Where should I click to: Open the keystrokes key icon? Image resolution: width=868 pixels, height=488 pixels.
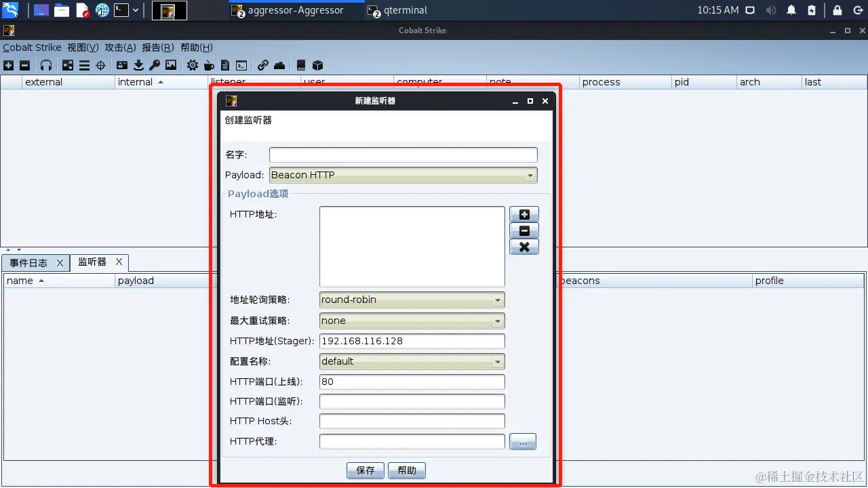tap(155, 65)
